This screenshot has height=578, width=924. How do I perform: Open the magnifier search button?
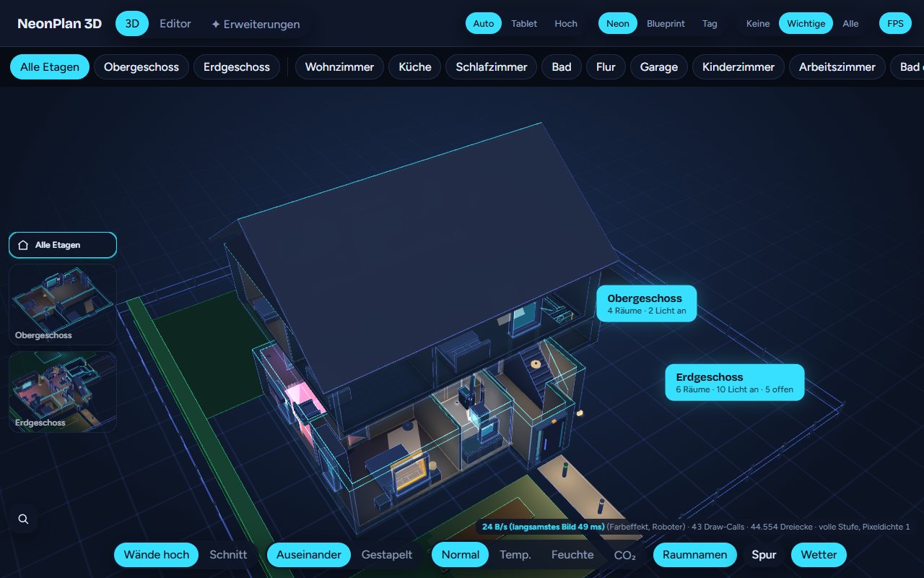(x=23, y=519)
